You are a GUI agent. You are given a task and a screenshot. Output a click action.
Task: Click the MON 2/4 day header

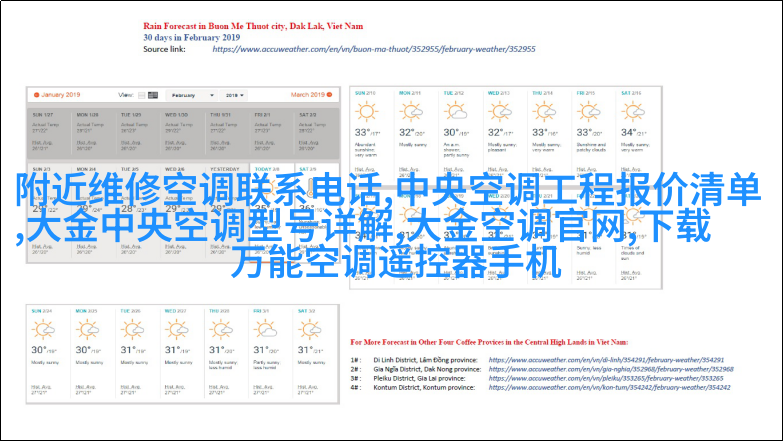click(x=86, y=169)
